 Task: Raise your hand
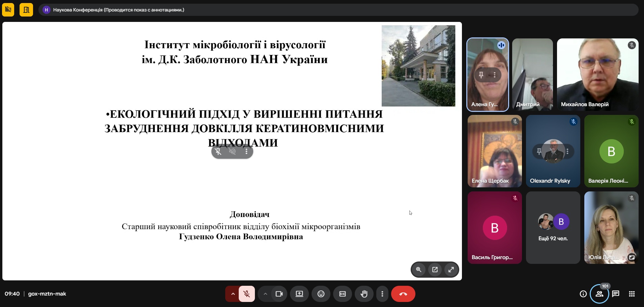pos(364,294)
